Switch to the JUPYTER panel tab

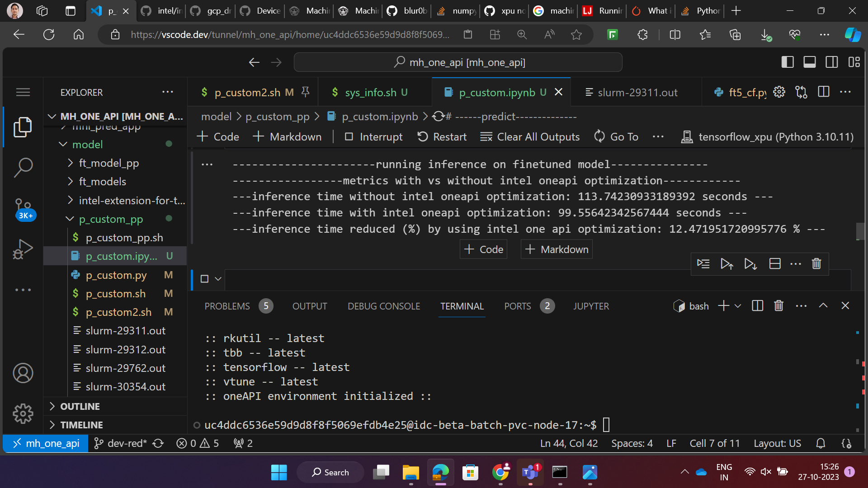[x=591, y=306]
